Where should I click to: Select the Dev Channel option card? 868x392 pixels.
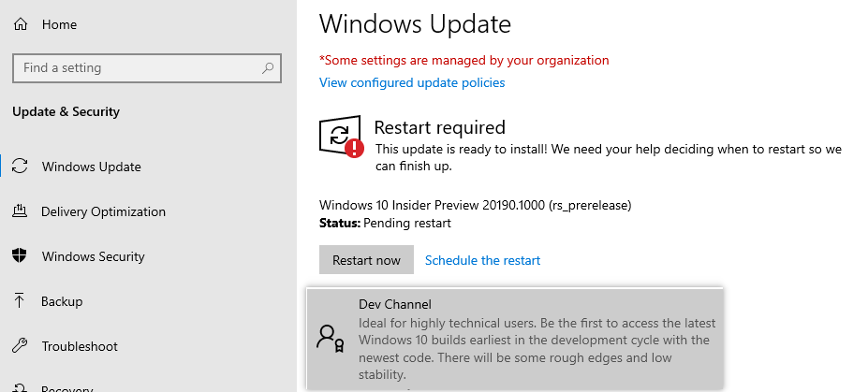515,339
